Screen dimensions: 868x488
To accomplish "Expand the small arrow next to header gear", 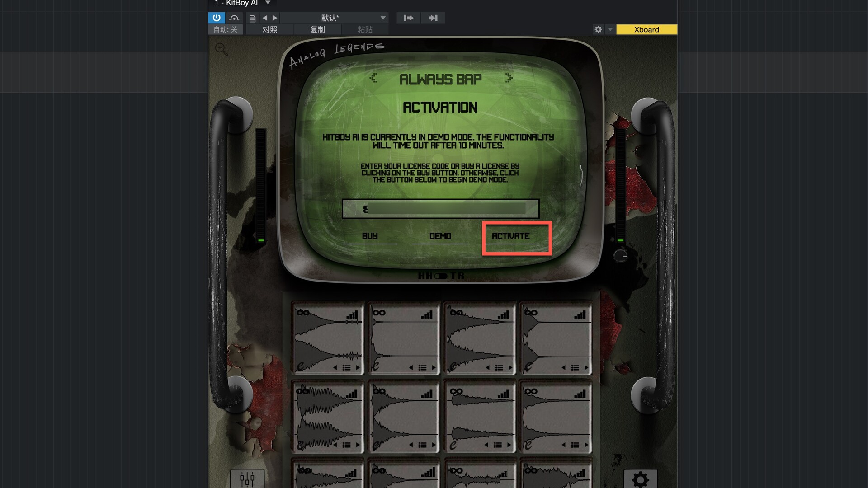I will (x=610, y=29).
